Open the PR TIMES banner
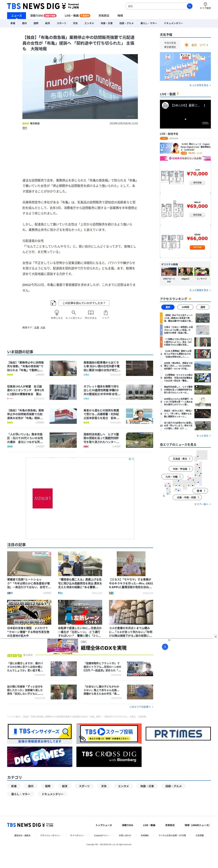 point(178,734)
